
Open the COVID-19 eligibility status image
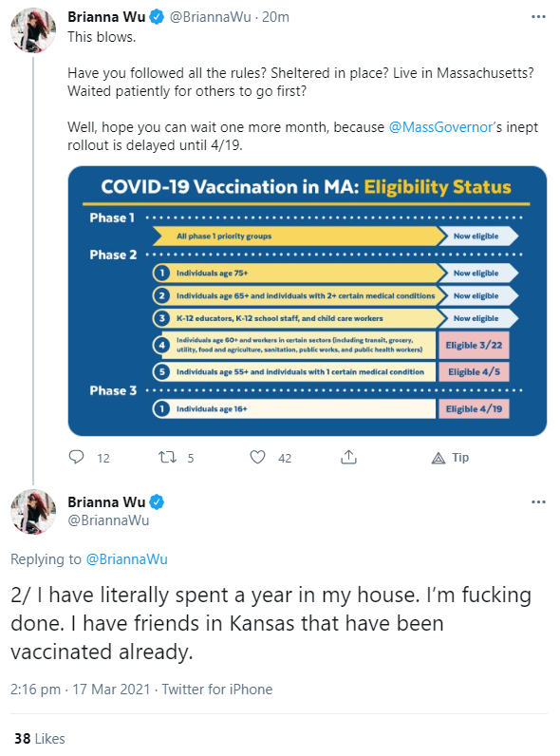[x=307, y=301]
